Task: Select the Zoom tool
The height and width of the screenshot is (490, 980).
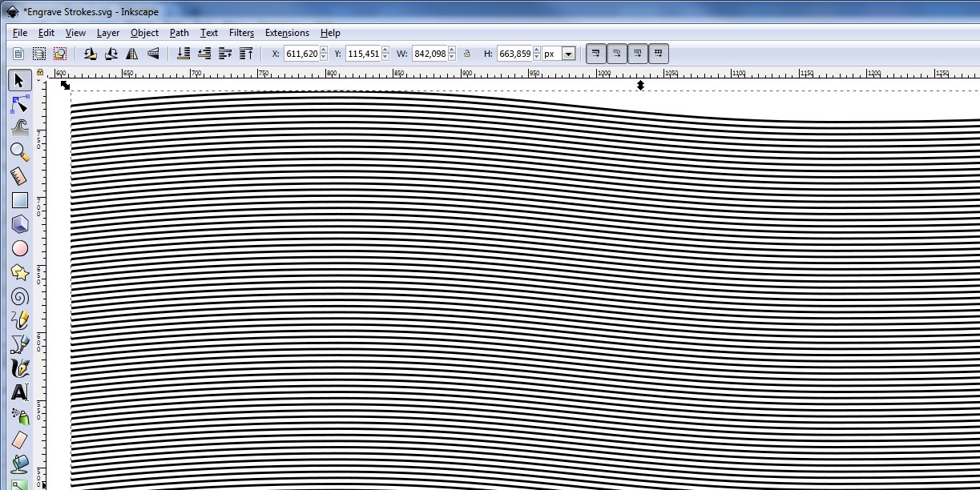Action: pyautogui.click(x=20, y=152)
